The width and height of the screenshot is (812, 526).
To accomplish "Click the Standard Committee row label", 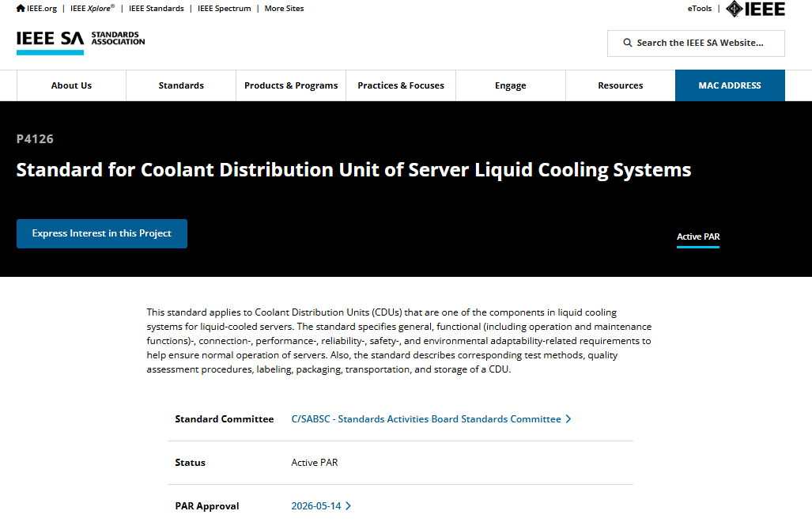I will (x=225, y=418).
